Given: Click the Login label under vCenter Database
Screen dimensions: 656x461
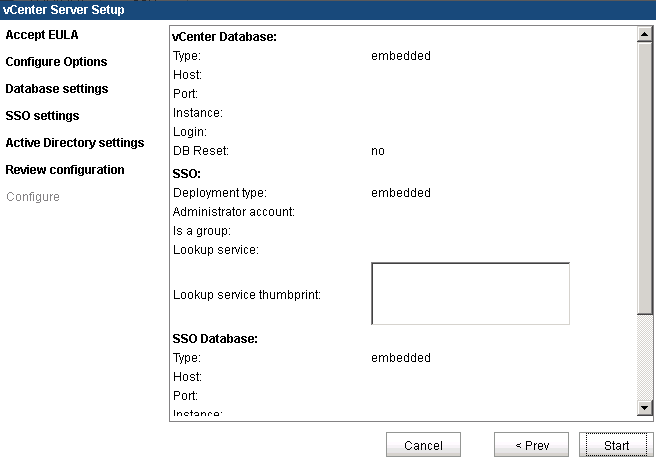Looking at the screenshot, I should [190, 132].
